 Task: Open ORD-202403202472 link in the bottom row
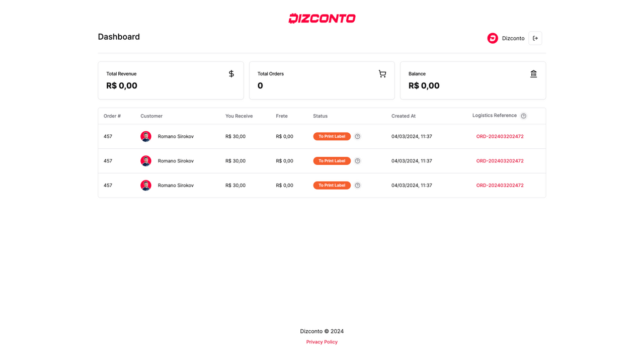[500, 186]
